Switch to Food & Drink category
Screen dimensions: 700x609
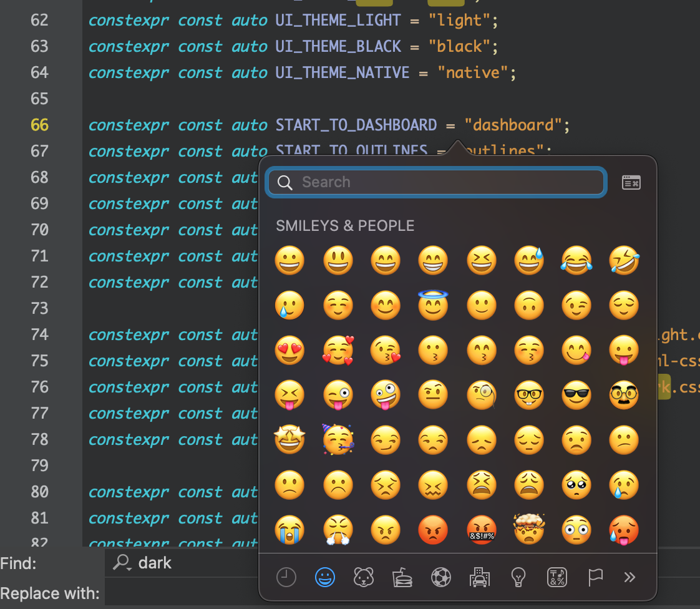402,577
